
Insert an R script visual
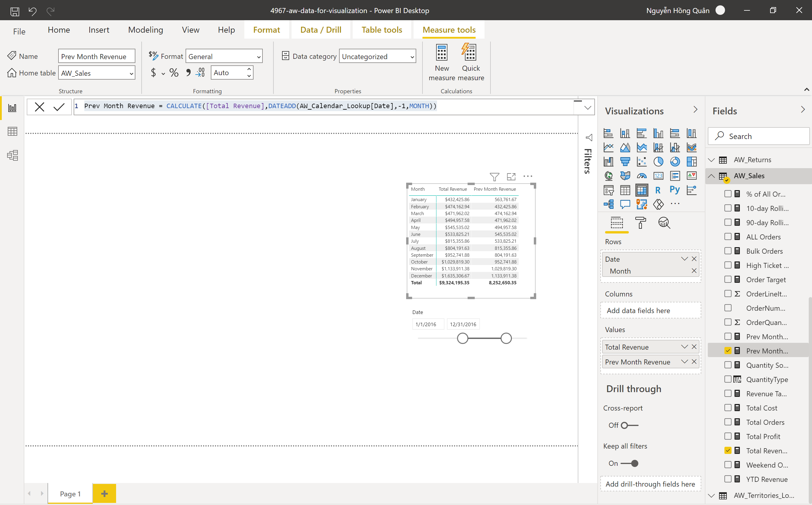[x=658, y=190]
